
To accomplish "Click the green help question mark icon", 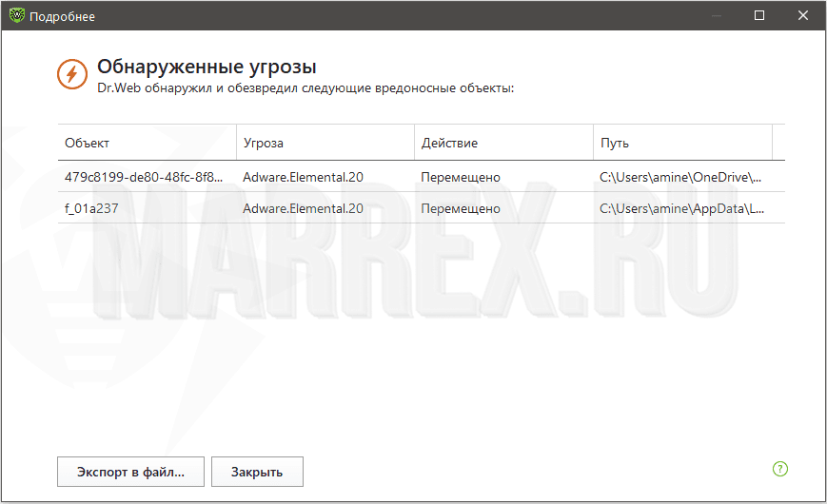I will 780,469.
